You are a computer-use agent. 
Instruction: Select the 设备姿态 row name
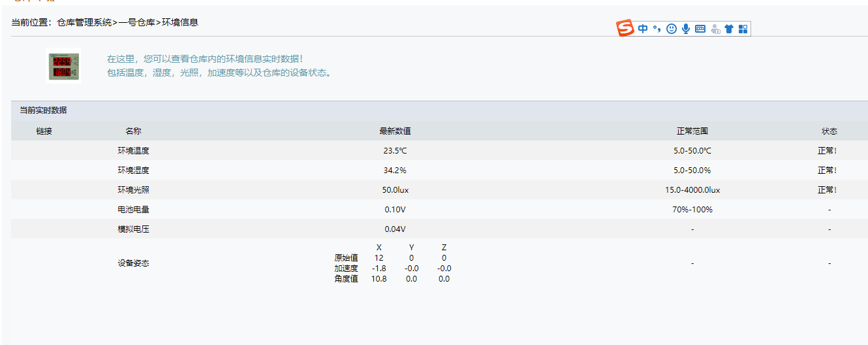pyautogui.click(x=133, y=263)
